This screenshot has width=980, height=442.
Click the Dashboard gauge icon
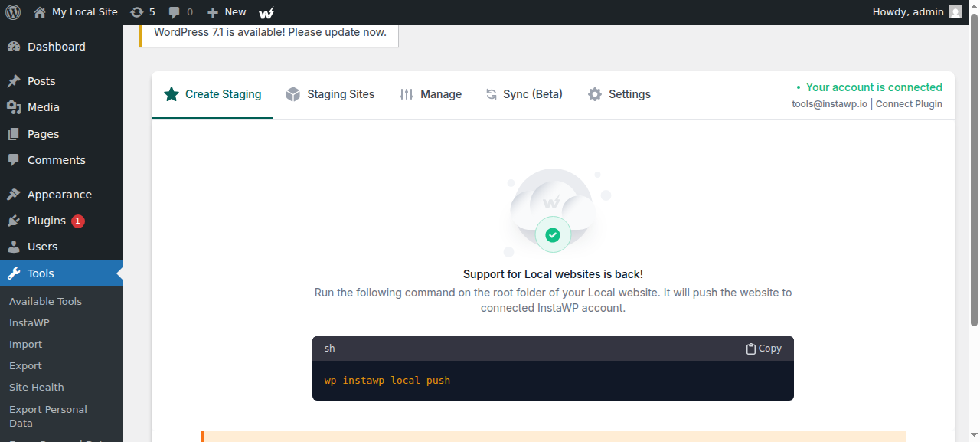[14, 47]
